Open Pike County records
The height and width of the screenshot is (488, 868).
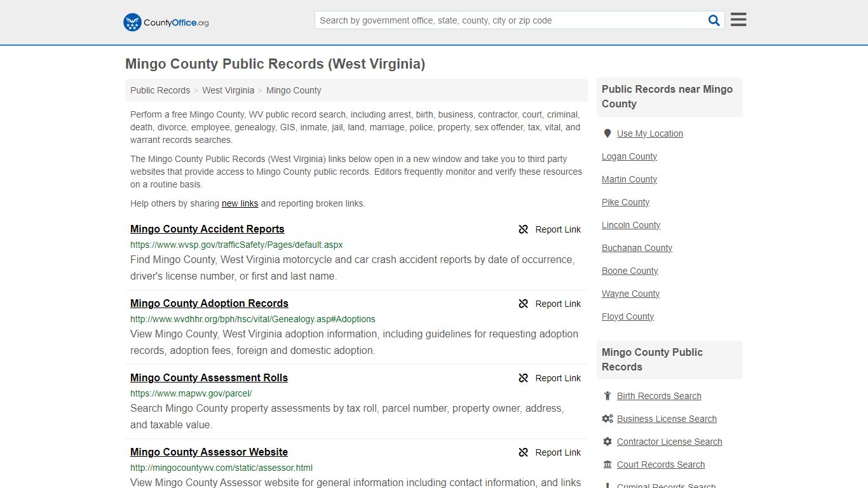pyautogui.click(x=625, y=202)
